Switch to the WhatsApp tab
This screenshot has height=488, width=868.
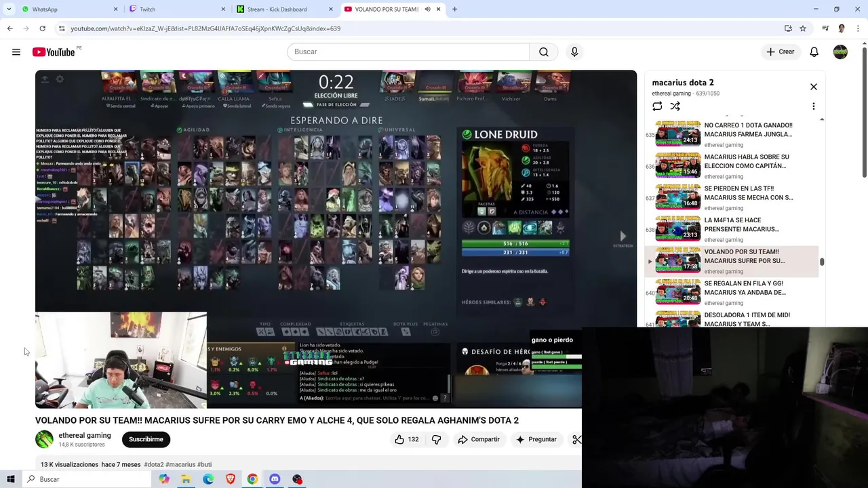point(68,9)
